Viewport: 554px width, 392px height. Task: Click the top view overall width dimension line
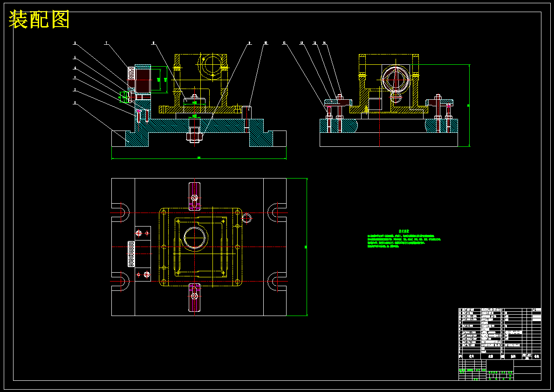(307, 247)
